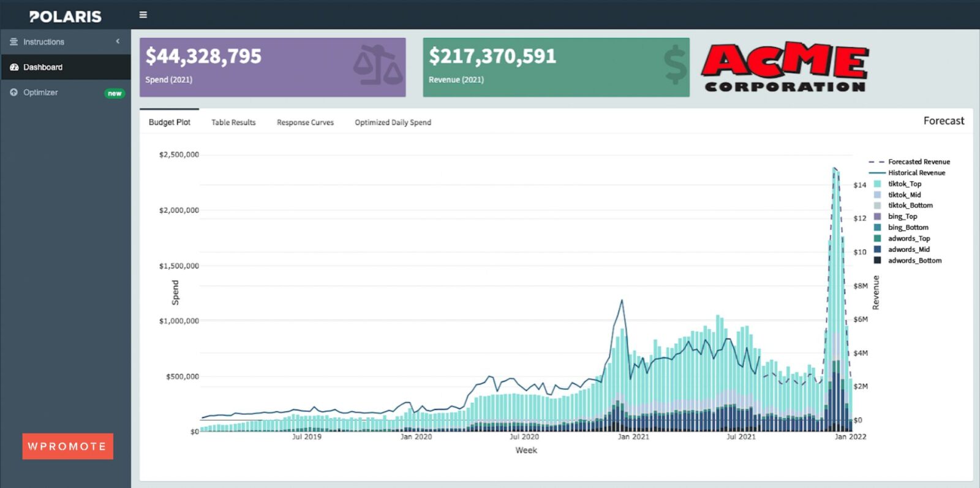The image size is (980, 488).
Task: Click the Optimizer icon in sidebar
Action: coord(13,92)
